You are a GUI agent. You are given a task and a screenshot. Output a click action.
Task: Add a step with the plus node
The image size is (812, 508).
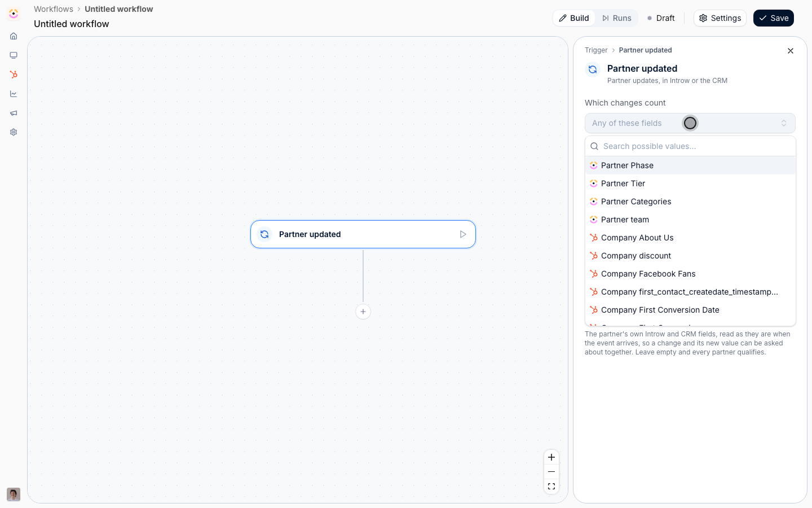click(363, 312)
